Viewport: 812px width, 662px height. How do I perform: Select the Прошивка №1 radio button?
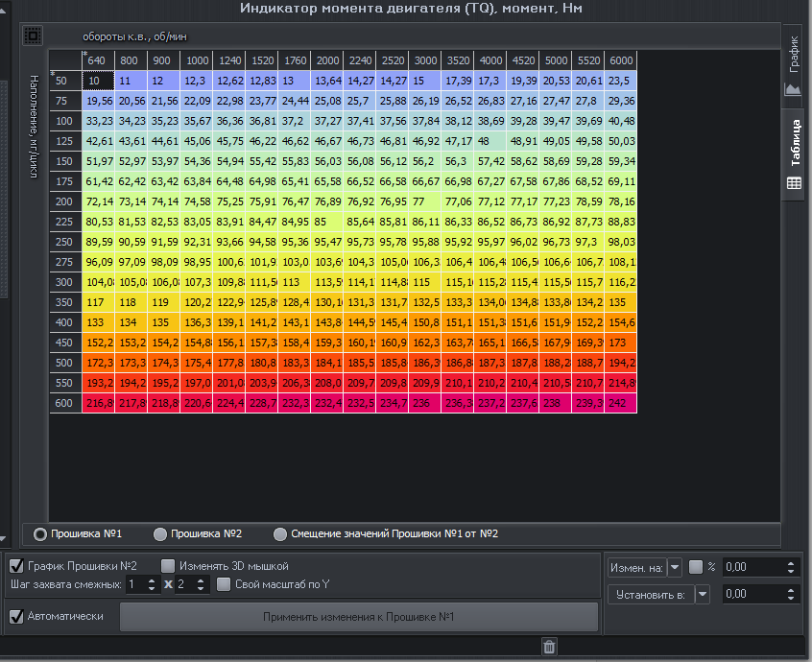tap(40, 533)
